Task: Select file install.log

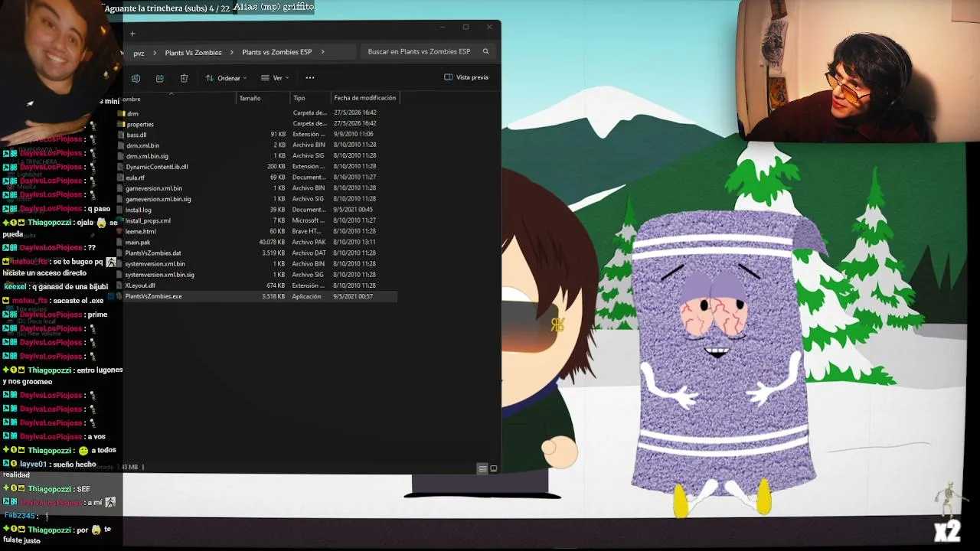Action: pyautogui.click(x=139, y=210)
